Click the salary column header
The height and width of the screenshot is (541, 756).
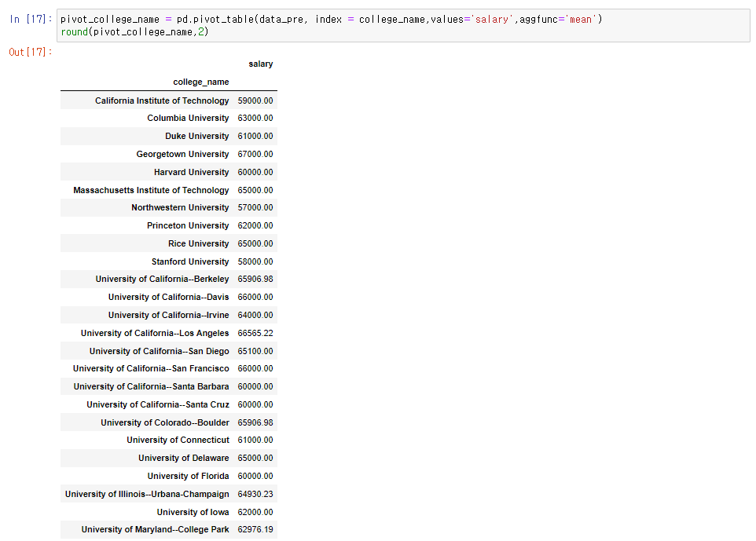(260, 64)
